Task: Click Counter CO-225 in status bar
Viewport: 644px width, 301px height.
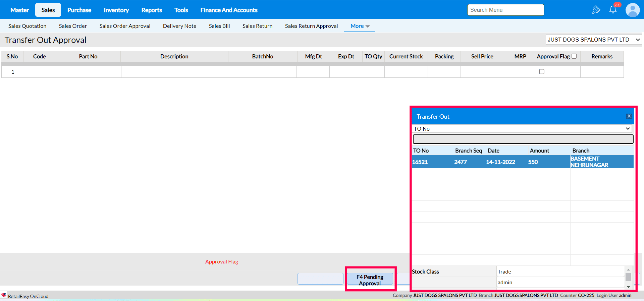Action: coord(577,295)
